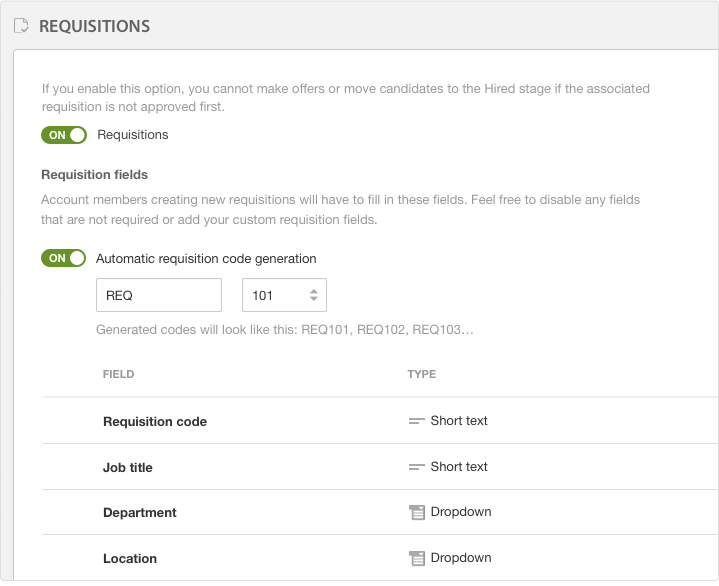The height and width of the screenshot is (586, 719).
Task: Disable Automatic requisition code generation toggle
Action: (x=63, y=258)
